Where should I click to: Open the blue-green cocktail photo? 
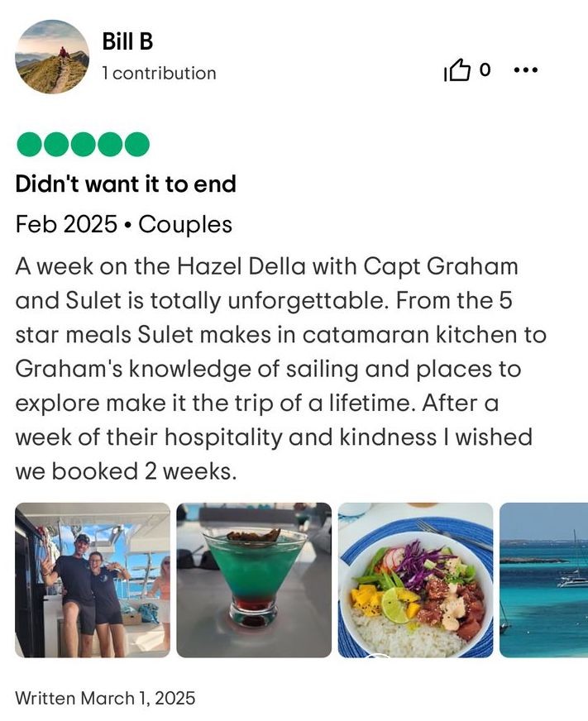coord(254,580)
